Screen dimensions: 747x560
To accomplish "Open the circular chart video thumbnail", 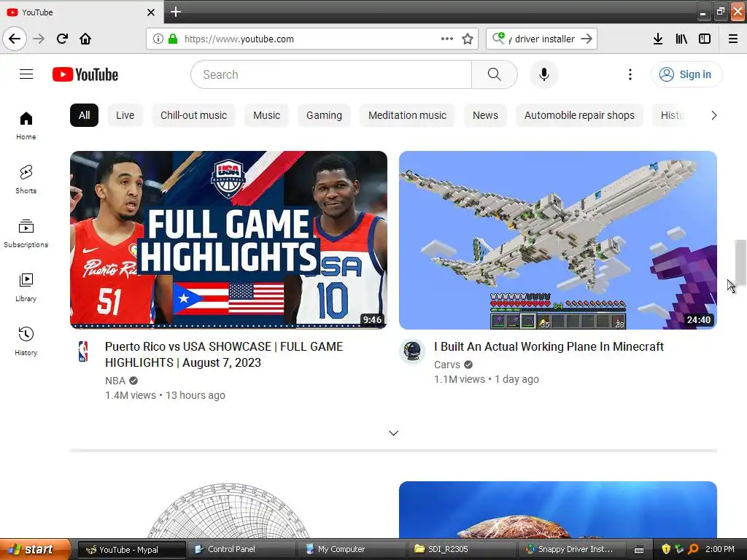I will [x=228, y=510].
